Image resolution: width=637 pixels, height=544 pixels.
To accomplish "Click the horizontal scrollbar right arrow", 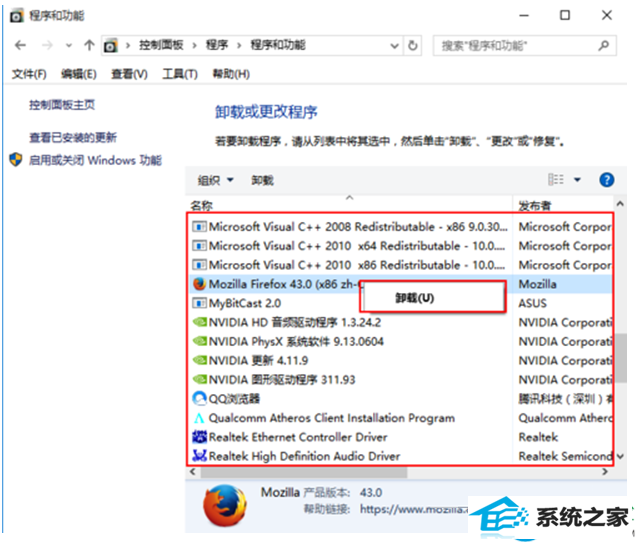I will click(605, 472).
